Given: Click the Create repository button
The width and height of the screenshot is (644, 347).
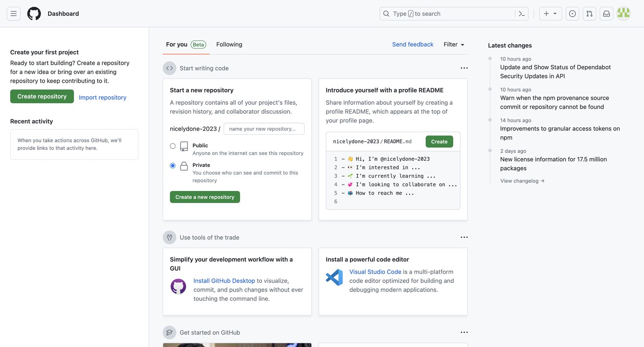Looking at the screenshot, I should tap(42, 96).
